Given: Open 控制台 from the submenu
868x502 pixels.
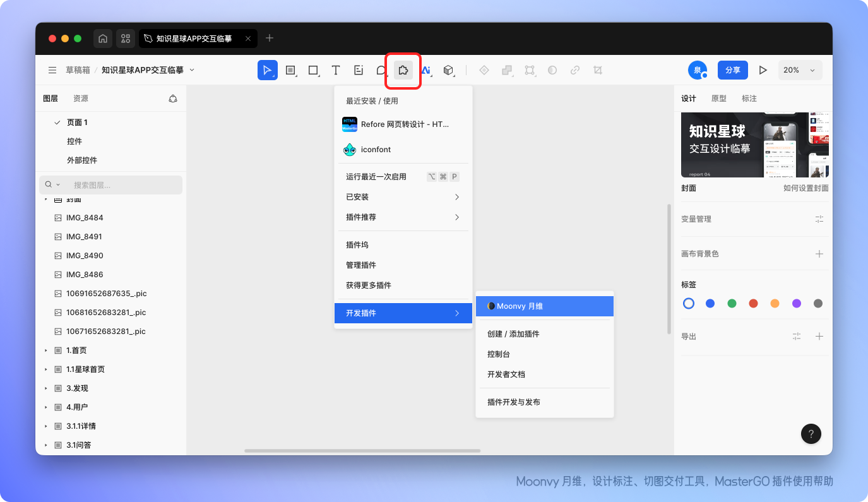Looking at the screenshot, I should tap(545, 354).
